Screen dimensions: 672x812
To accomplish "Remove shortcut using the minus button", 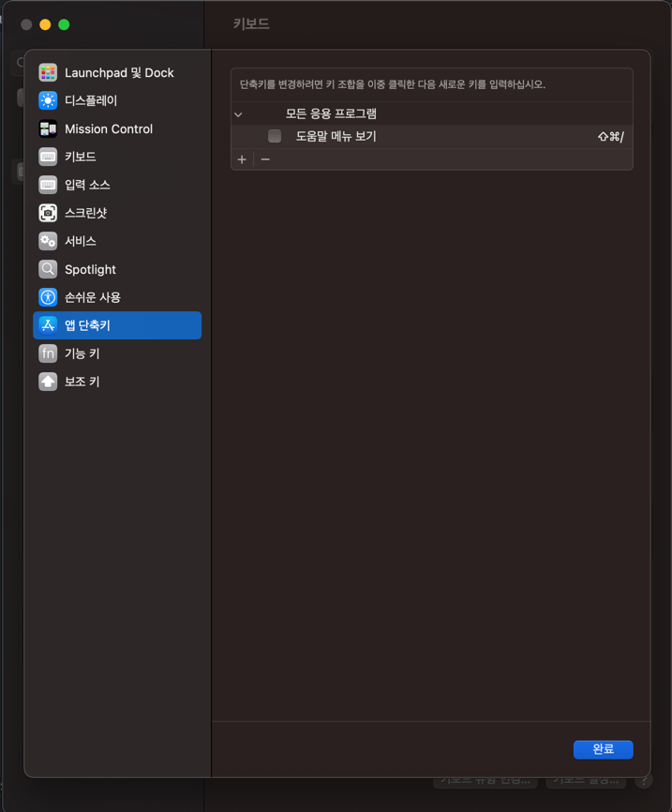I will (x=265, y=159).
